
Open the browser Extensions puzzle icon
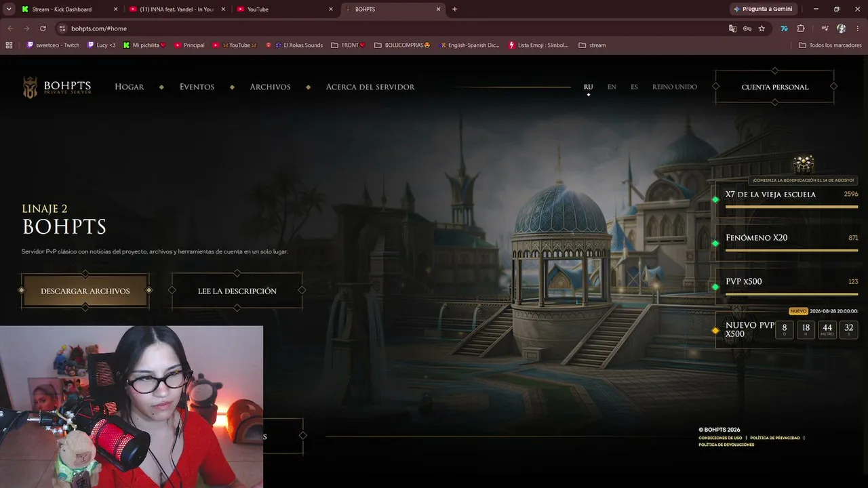801,28
